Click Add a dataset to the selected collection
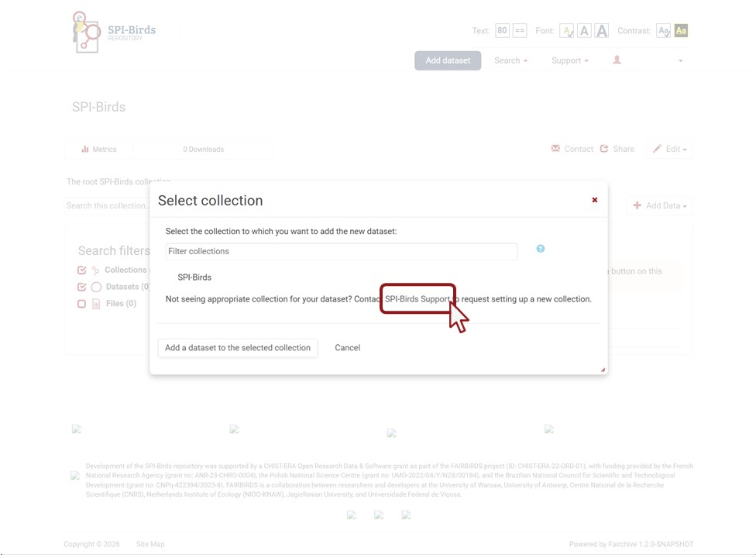This screenshot has height=558, width=756. click(x=237, y=348)
